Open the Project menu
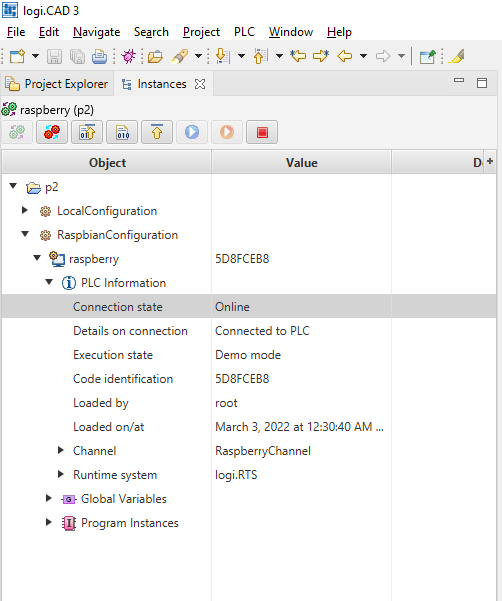502x601 pixels. pos(202,32)
